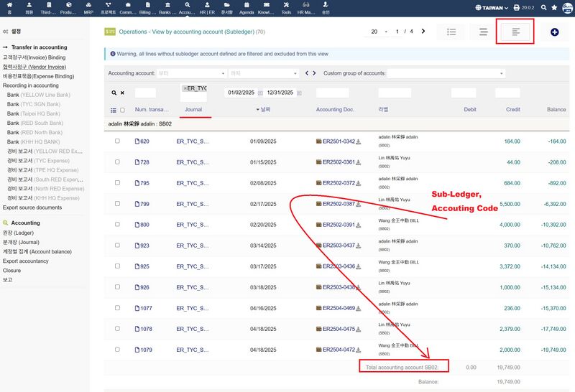Click the Debit filter input field
575x392 pixels.
(464, 93)
